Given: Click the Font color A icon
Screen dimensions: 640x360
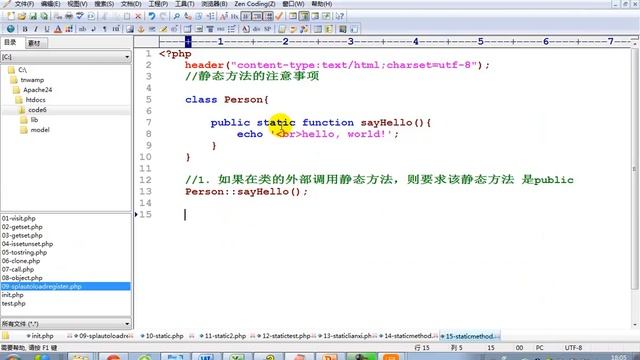Looking at the screenshot, I should [58, 29].
